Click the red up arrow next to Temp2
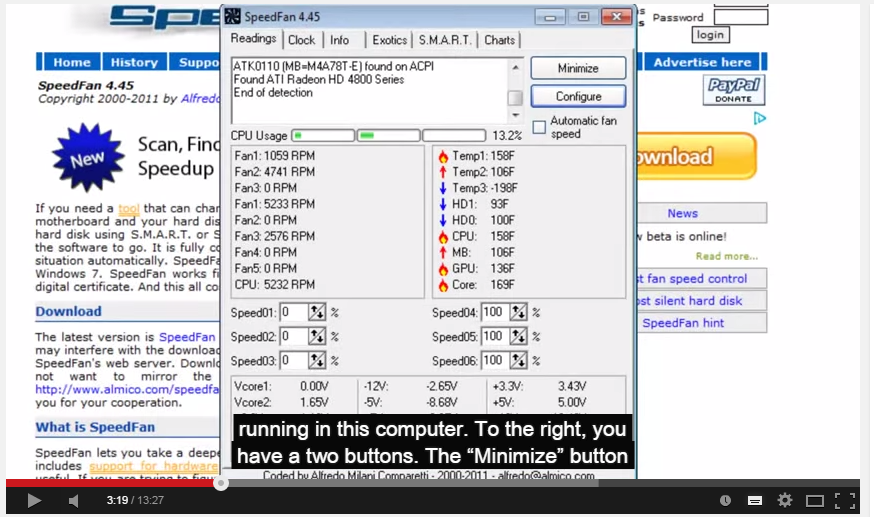This screenshot has height=517, width=874. pos(443,172)
